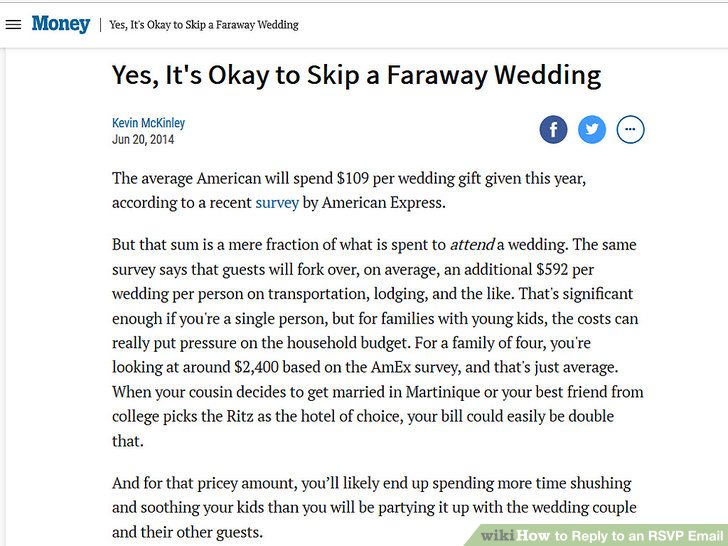The image size is (728, 546).
Task: Click the '$592' amount in the article
Action: pos(552,270)
